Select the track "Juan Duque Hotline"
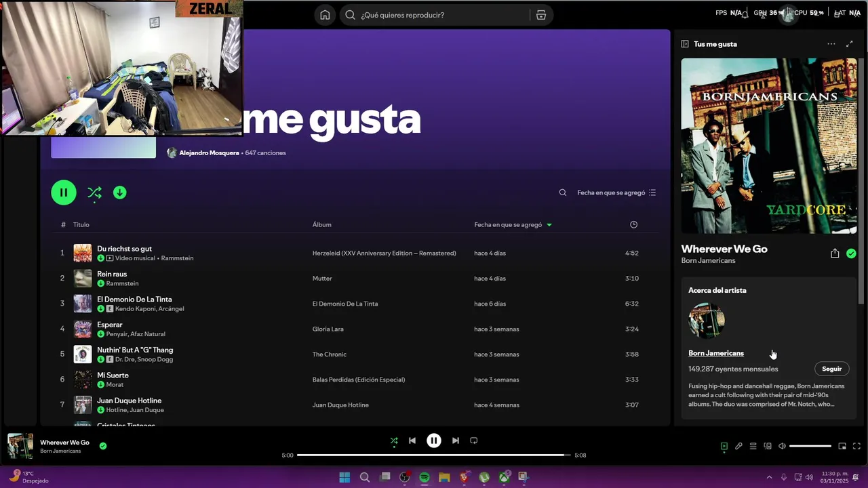The image size is (868, 488). coord(129,401)
